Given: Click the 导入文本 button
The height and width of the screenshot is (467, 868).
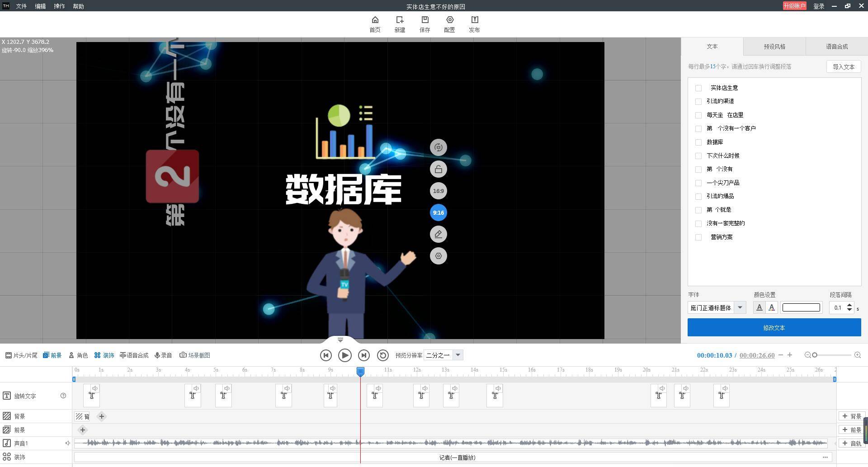Looking at the screenshot, I should (x=844, y=67).
